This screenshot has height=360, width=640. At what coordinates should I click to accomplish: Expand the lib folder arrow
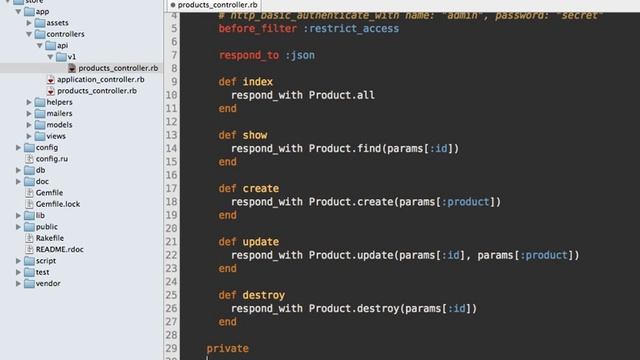point(18,216)
